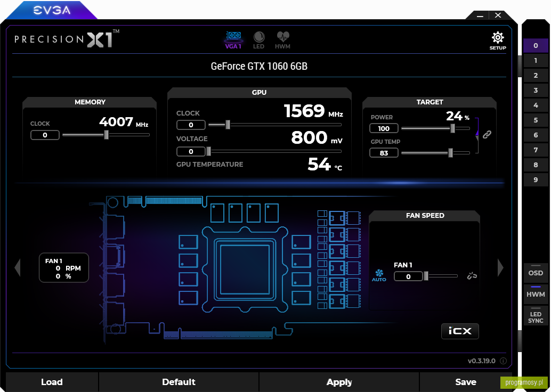Click the GPU temp target slider handle
This screenshot has height=392, width=551.
450,152
